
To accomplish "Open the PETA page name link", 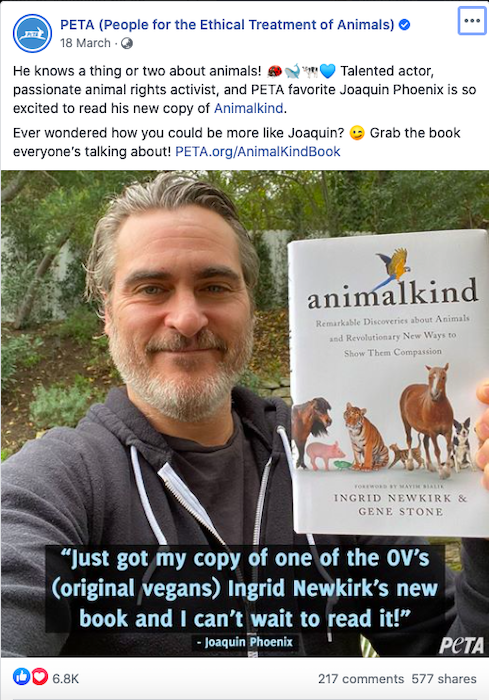I will (227, 25).
